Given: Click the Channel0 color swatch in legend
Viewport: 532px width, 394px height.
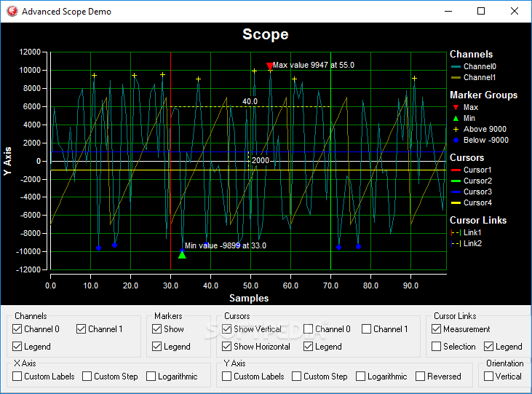Looking at the screenshot, I should point(456,66).
